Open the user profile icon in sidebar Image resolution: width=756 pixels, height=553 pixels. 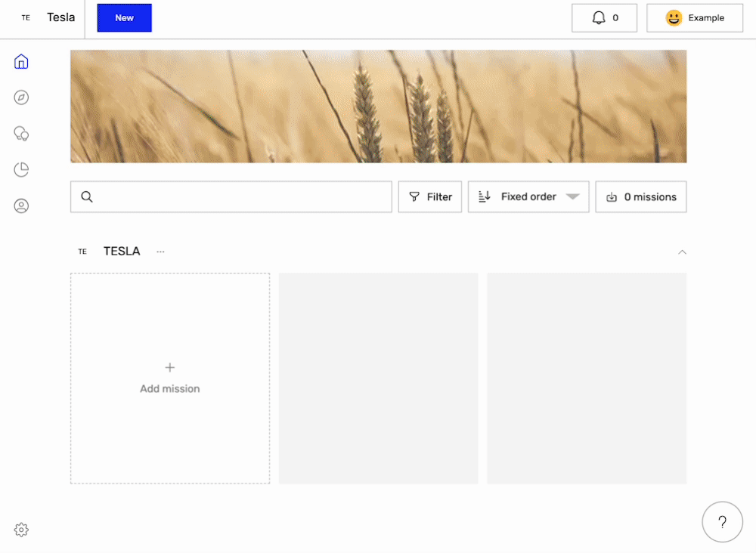click(x=21, y=205)
